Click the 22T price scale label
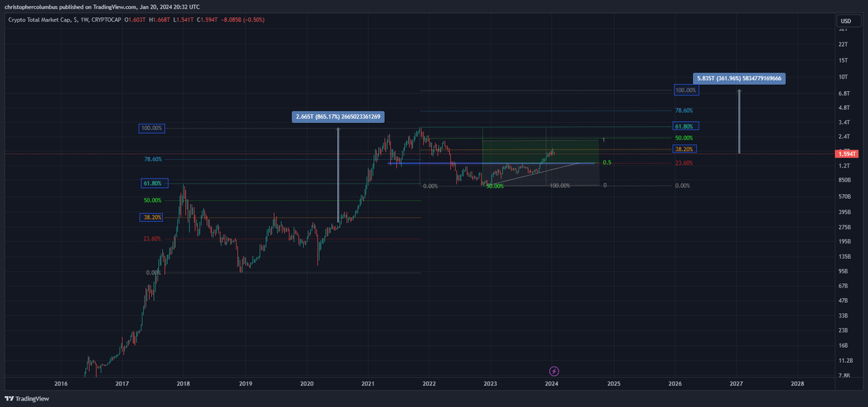The height and width of the screenshot is (407, 868). 843,45
